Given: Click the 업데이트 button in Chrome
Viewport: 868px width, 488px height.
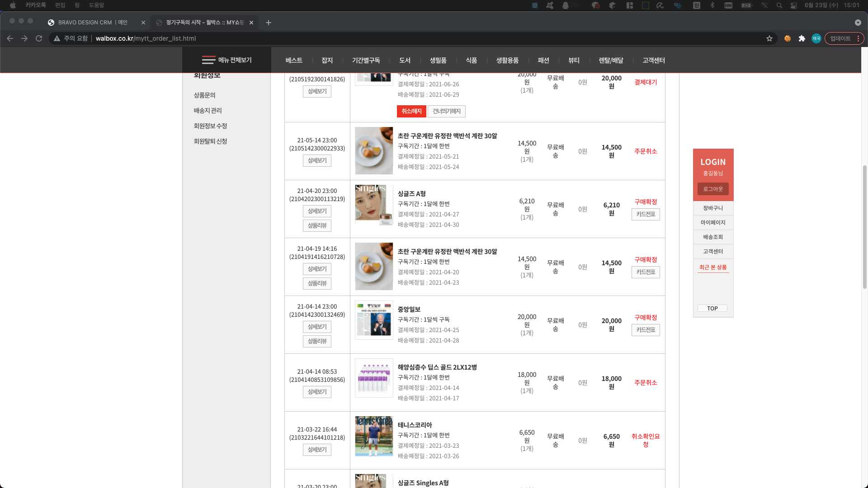Looking at the screenshot, I should pyautogui.click(x=844, y=38).
